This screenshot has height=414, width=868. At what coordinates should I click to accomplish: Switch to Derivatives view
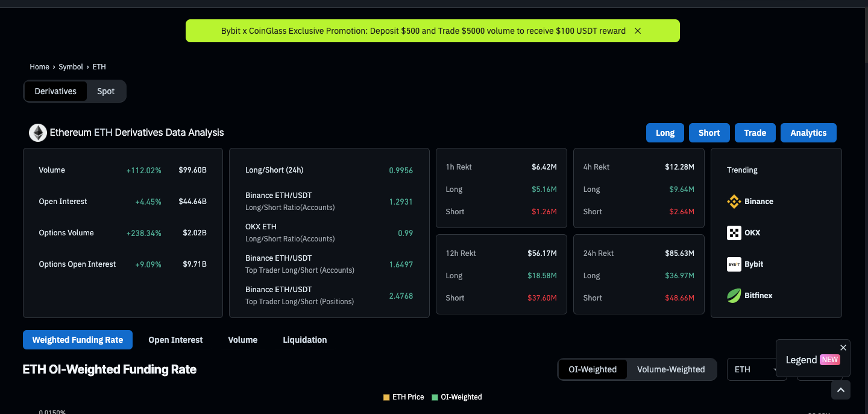(x=55, y=91)
